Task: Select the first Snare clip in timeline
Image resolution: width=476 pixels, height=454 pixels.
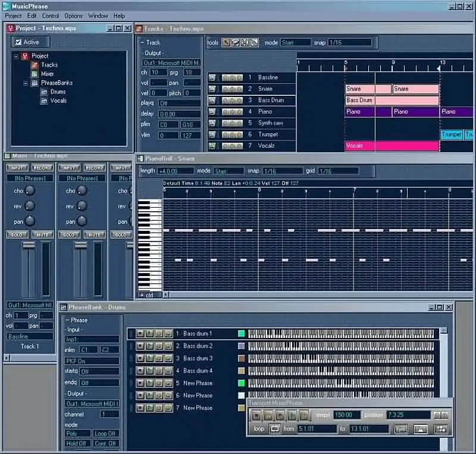Action: coord(368,89)
